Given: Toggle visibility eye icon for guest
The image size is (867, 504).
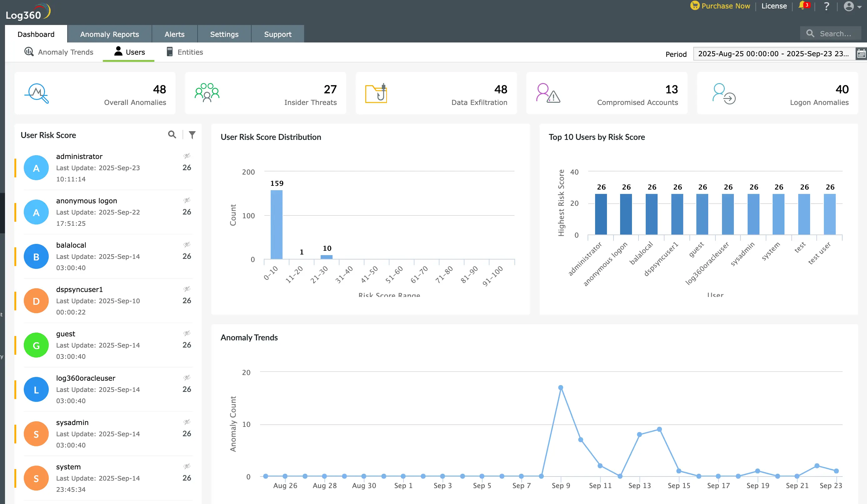Looking at the screenshot, I should [187, 333].
